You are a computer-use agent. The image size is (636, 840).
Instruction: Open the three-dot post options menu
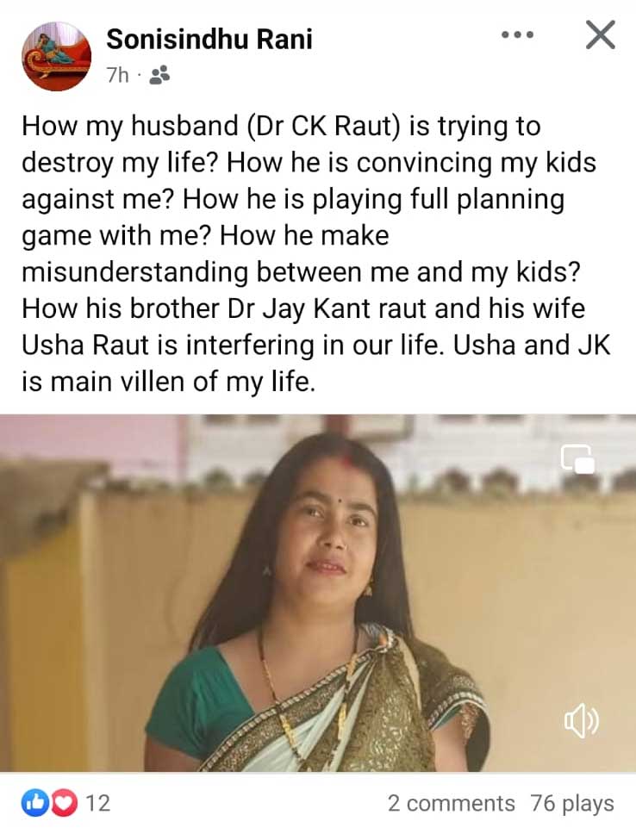[517, 35]
